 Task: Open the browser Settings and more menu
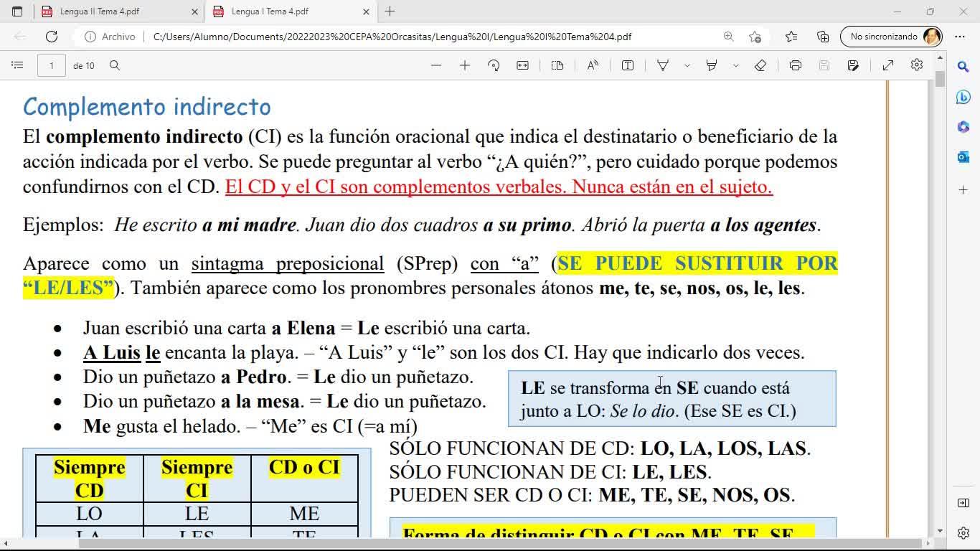pyautogui.click(x=960, y=37)
